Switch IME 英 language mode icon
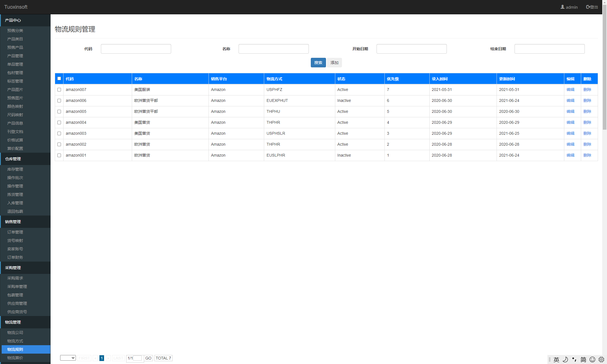 point(556,360)
